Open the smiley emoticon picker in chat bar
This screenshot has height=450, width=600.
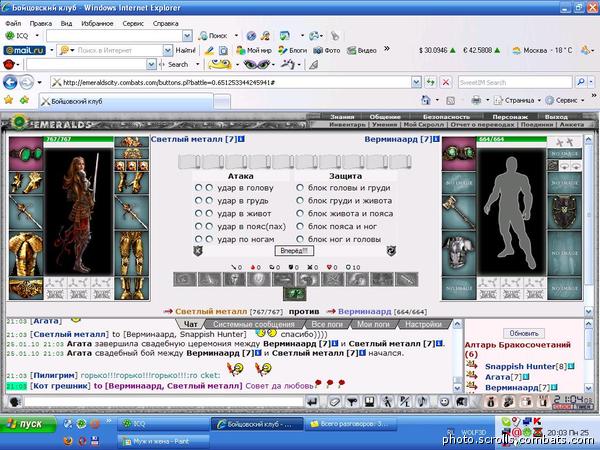444,402
